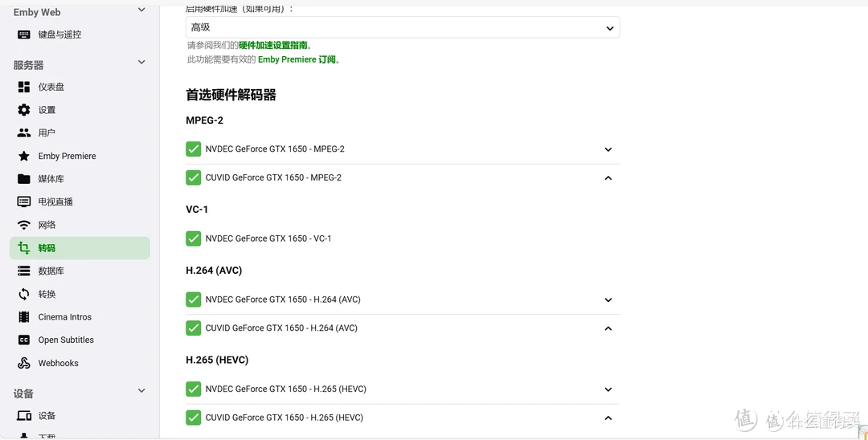Open the 硬件加速设置指南 link
868x440 pixels.
[273, 45]
